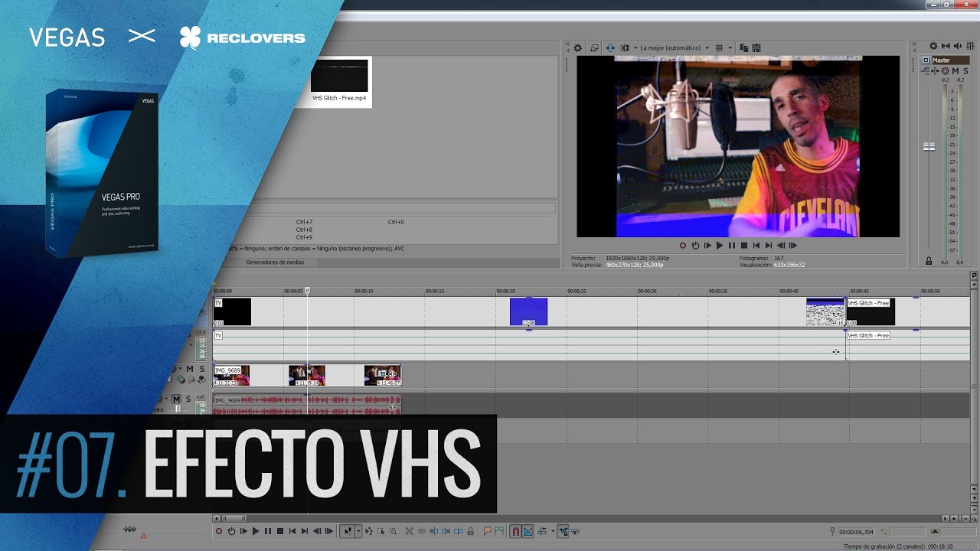The height and width of the screenshot is (551, 980).
Task: Stop playback in the timeline transport bar
Action: tap(280, 531)
